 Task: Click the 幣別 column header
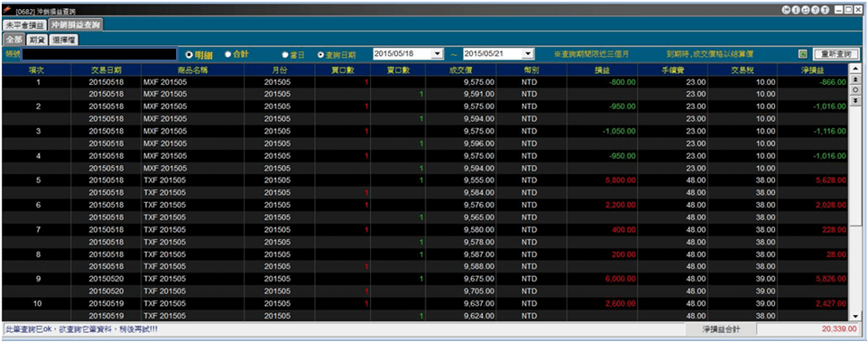point(531,69)
